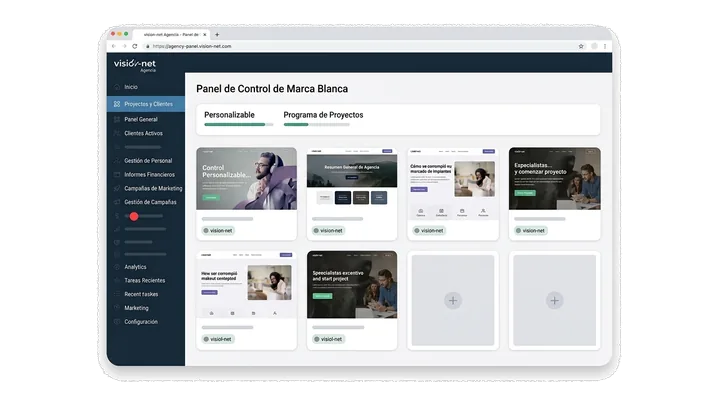Open a new browser tab with plus
This screenshot has height=405, width=720.
217,34
